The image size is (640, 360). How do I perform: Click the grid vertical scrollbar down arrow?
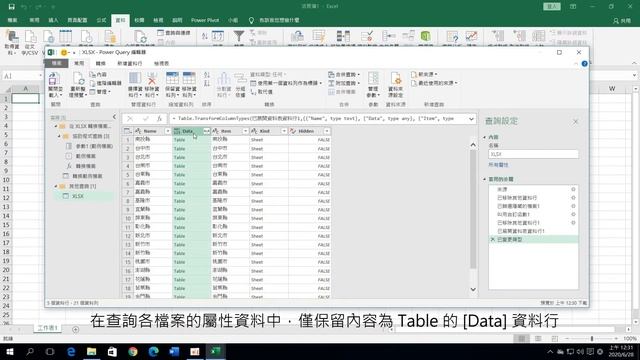[473, 289]
